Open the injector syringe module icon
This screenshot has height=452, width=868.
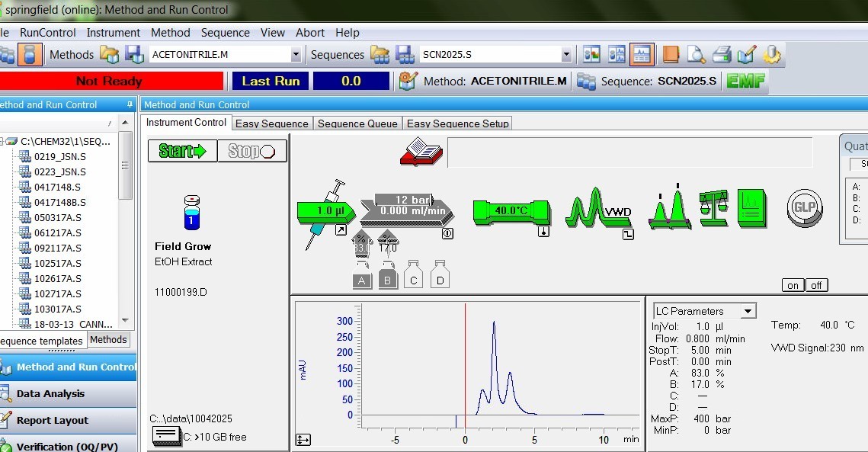[x=325, y=213]
